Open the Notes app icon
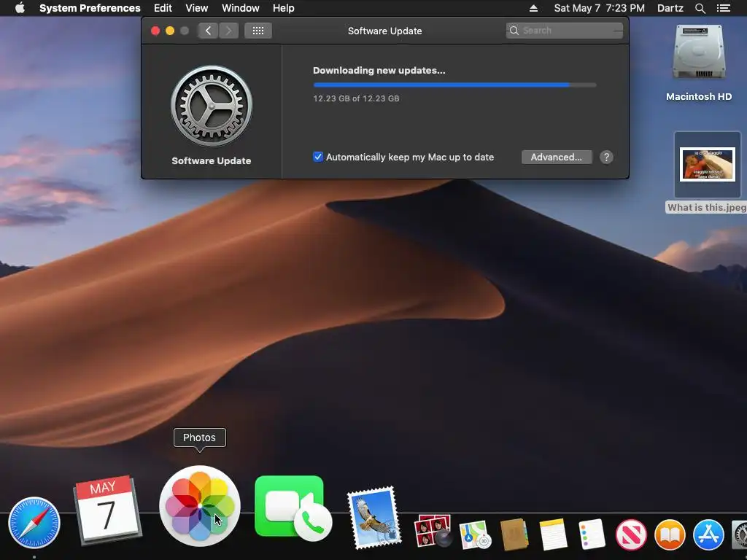The image size is (747, 560). [553, 534]
